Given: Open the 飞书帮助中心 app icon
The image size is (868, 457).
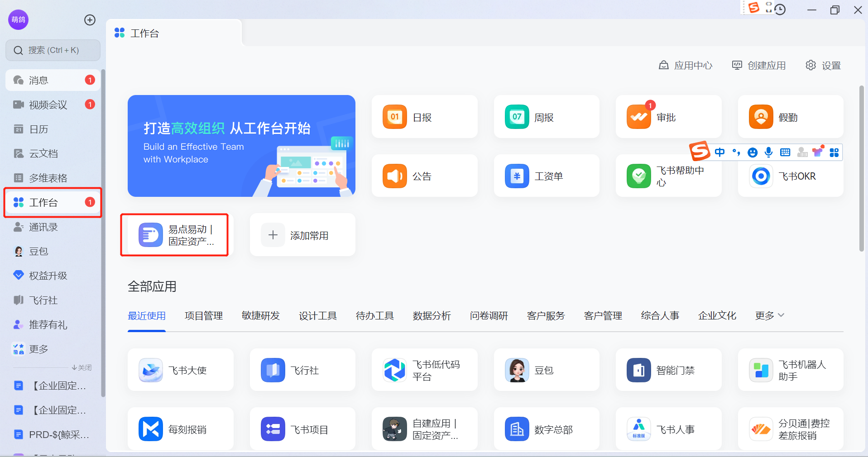Looking at the screenshot, I should point(638,176).
